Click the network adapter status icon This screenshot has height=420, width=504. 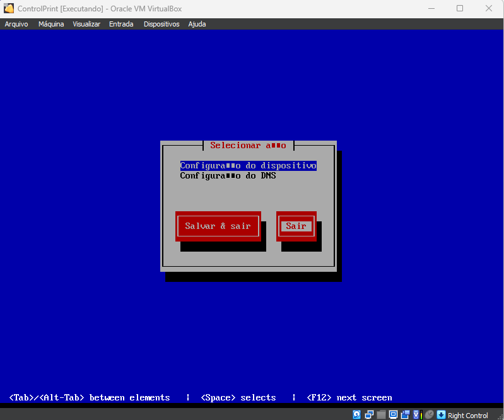click(368, 415)
